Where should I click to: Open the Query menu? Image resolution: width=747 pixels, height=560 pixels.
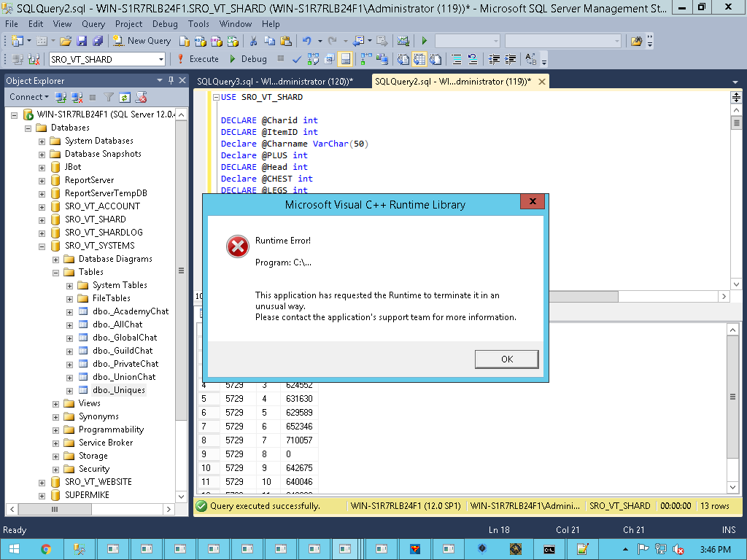93,24
